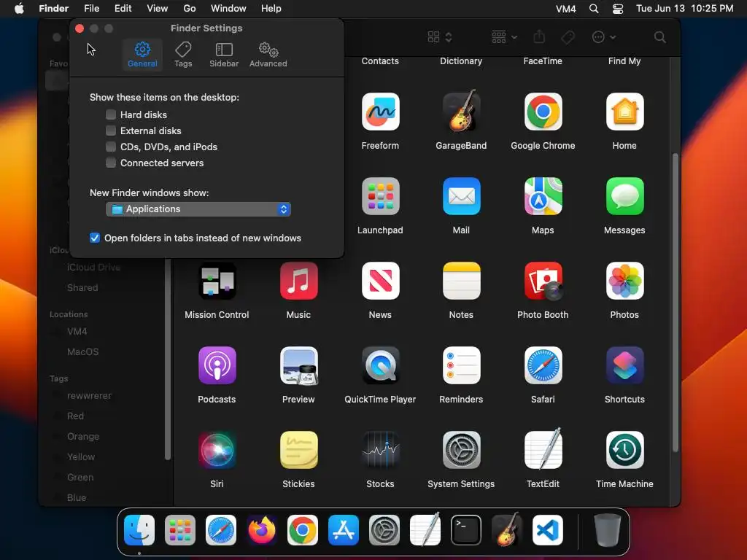Select the Reminders app icon
The image size is (747, 560).
pos(461,365)
